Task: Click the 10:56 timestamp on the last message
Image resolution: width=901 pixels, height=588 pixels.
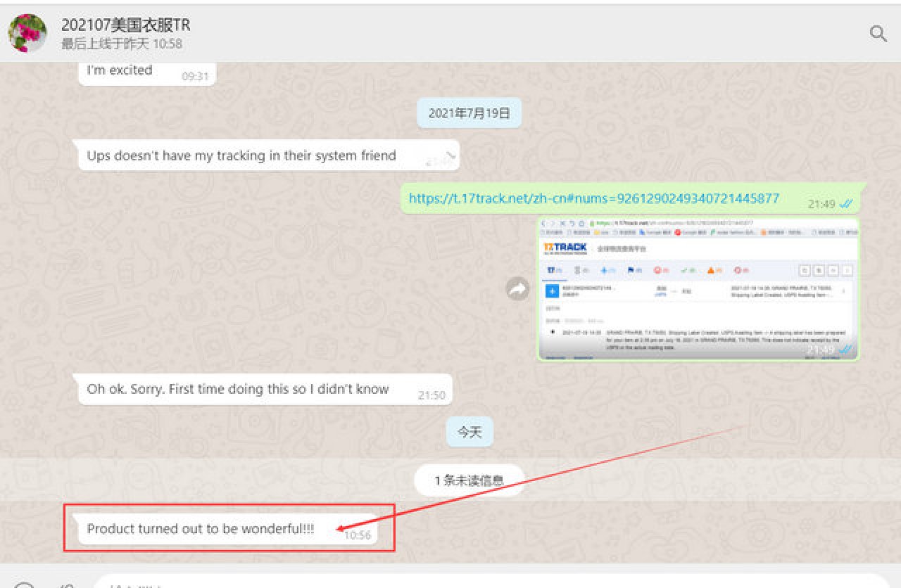Action: [358, 535]
